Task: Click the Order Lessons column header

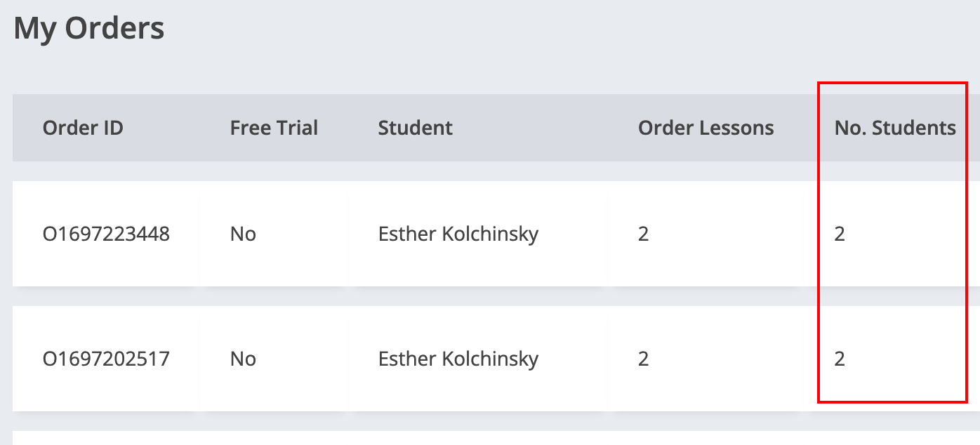Action: pyautogui.click(x=706, y=128)
